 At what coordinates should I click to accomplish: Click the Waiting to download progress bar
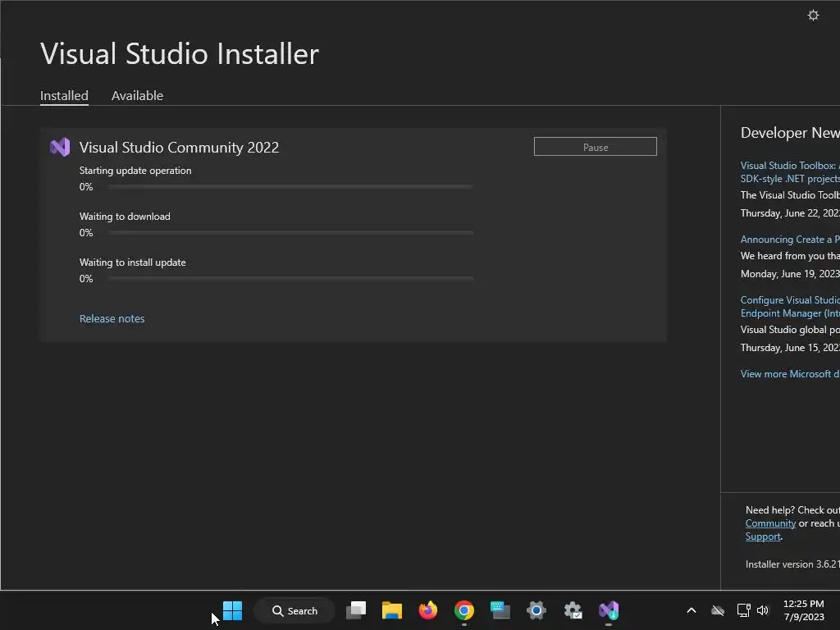pyautogui.click(x=290, y=232)
